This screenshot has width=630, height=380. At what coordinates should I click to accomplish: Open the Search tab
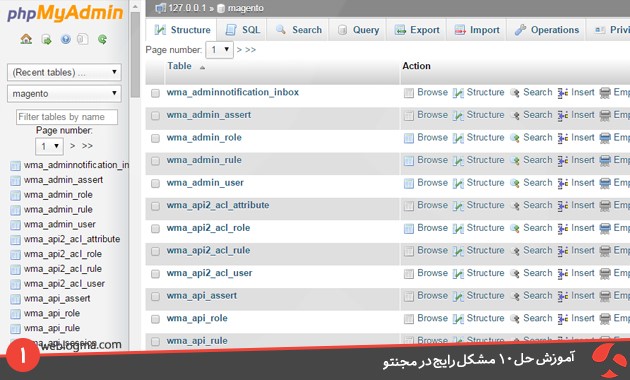click(299, 30)
